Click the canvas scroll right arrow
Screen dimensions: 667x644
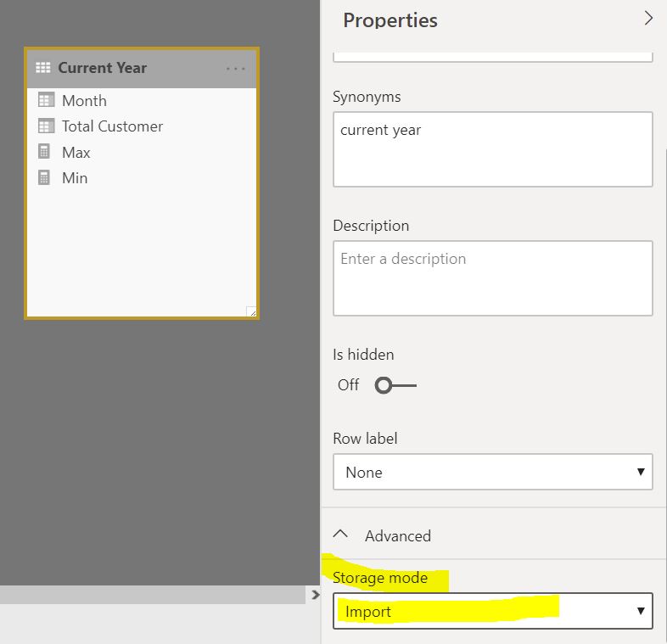(x=315, y=595)
